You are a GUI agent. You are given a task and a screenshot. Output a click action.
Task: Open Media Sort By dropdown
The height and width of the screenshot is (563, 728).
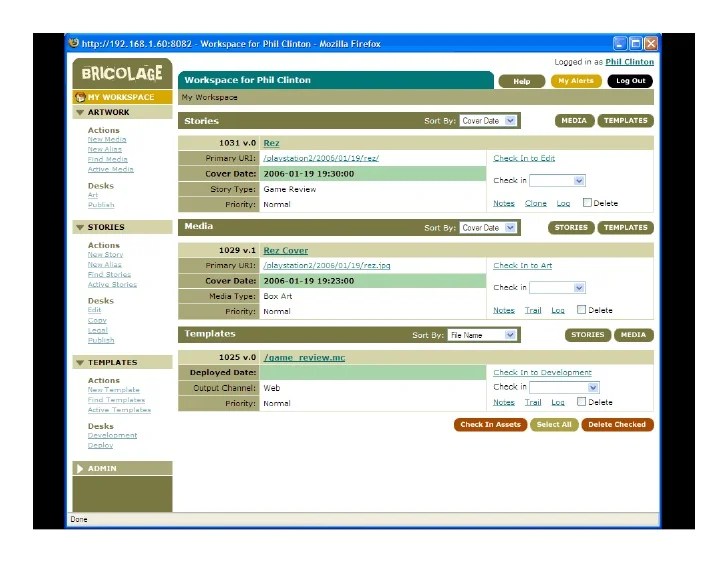[x=488, y=228]
